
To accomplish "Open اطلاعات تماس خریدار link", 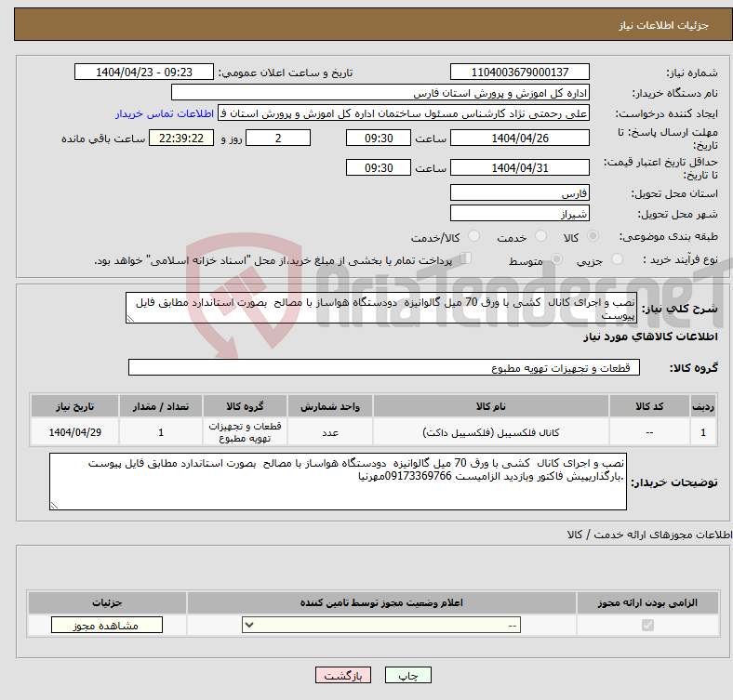I will coord(165,113).
